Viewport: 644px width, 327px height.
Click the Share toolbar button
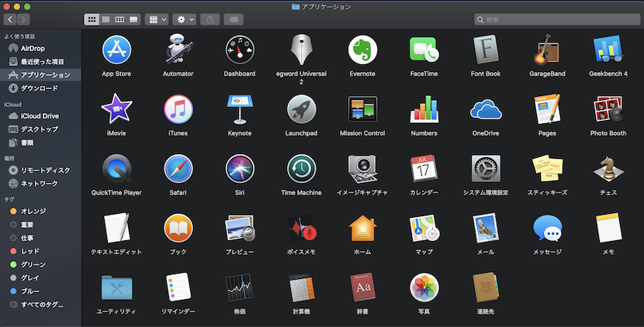click(x=210, y=19)
